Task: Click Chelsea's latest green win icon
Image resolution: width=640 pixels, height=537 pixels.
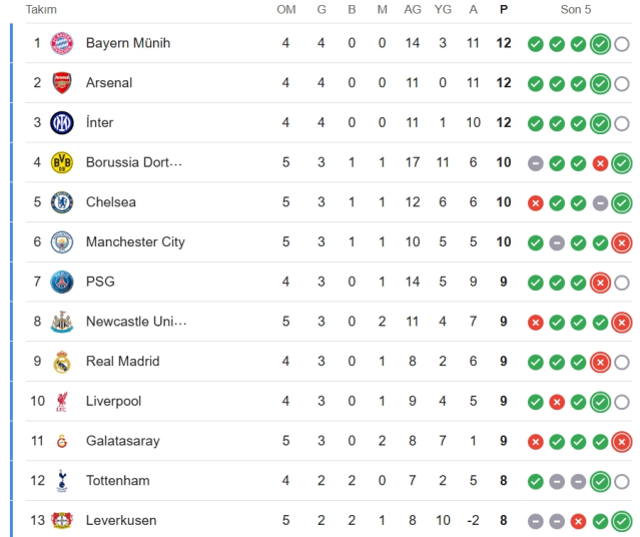Action: tap(622, 202)
